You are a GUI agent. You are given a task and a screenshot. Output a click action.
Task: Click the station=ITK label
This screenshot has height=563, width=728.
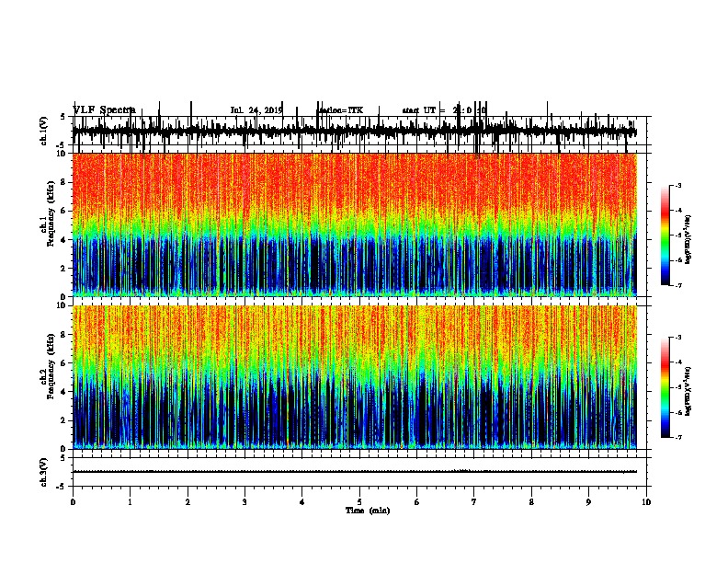[x=341, y=110]
